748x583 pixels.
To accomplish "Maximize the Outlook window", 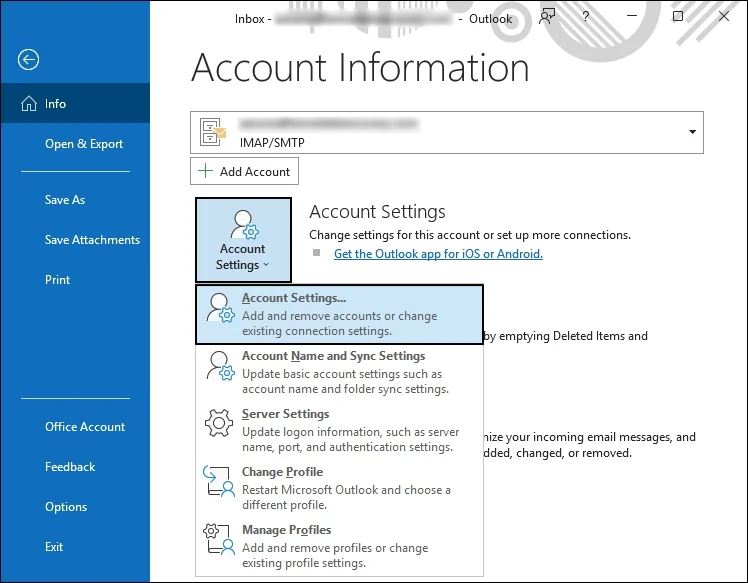I will tap(677, 16).
